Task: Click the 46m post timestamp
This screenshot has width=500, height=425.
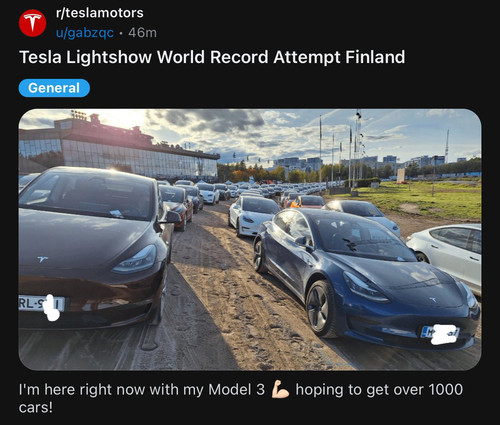Action: point(142,33)
